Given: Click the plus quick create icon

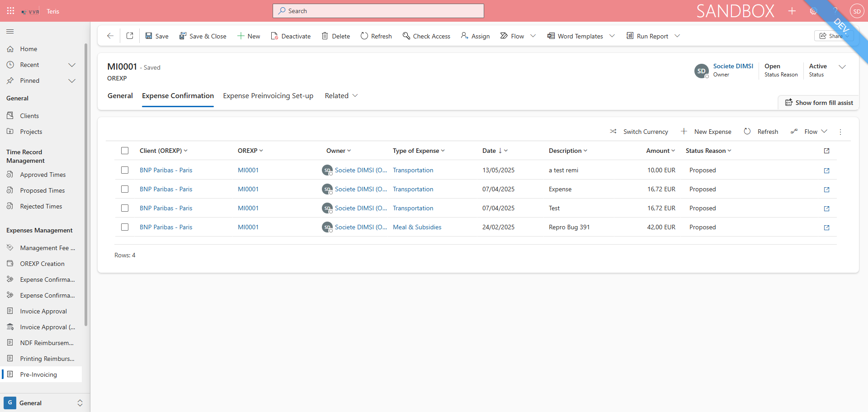Looking at the screenshot, I should [x=792, y=11].
